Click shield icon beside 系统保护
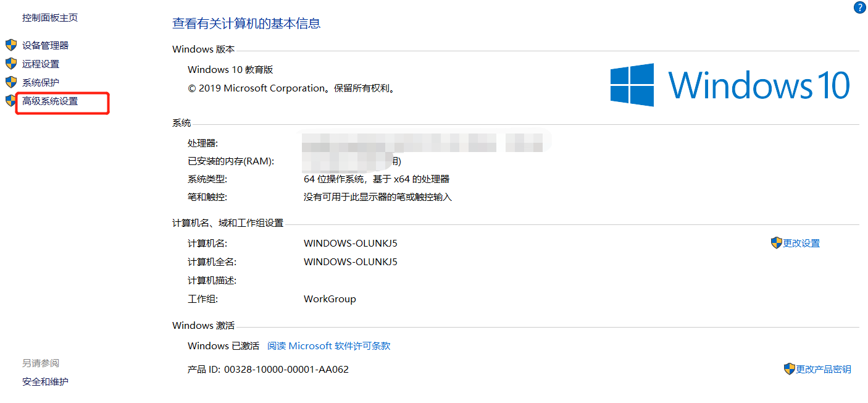This screenshot has width=868, height=403. (11, 82)
